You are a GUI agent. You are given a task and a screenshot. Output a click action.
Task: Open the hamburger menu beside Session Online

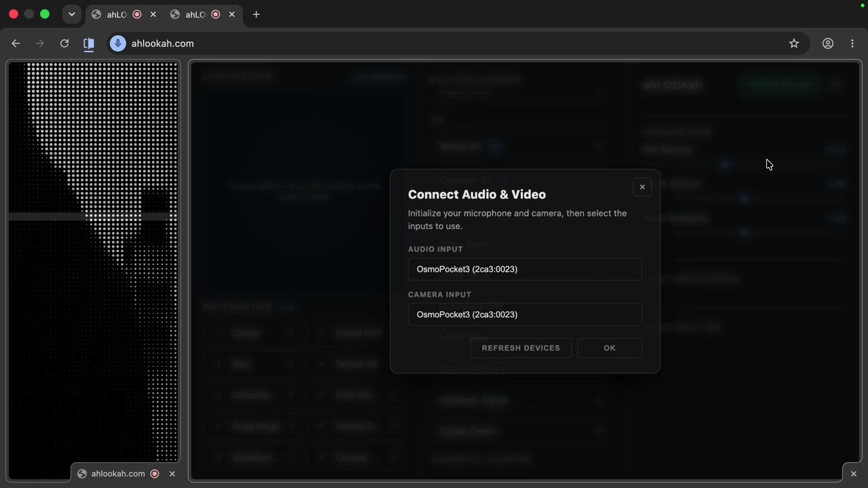[x=836, y=85]
